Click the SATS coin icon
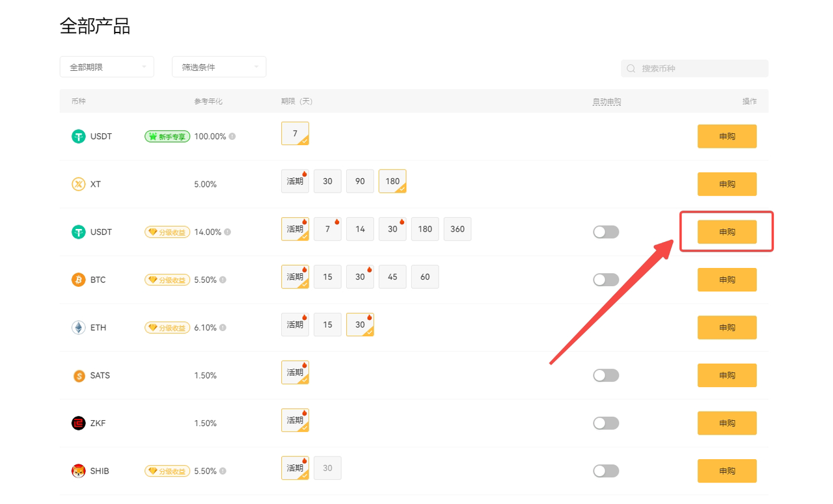 [x=79, y=375]
